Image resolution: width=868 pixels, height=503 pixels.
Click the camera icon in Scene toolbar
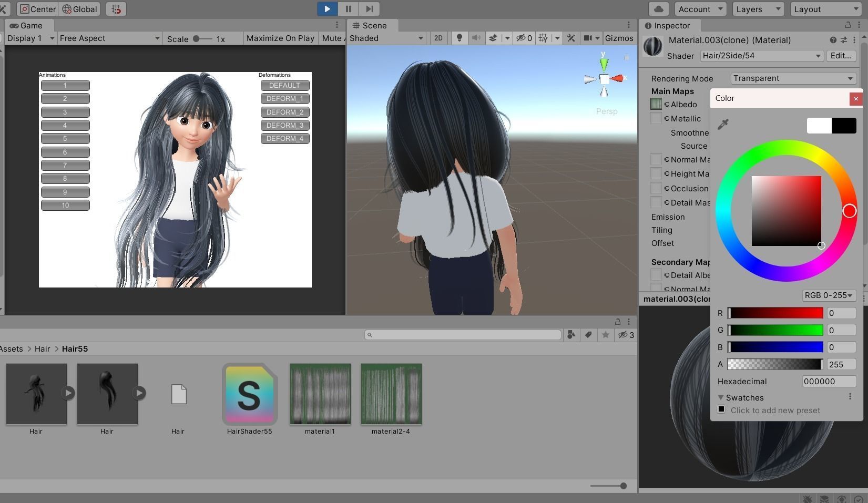tap(587, 38)
